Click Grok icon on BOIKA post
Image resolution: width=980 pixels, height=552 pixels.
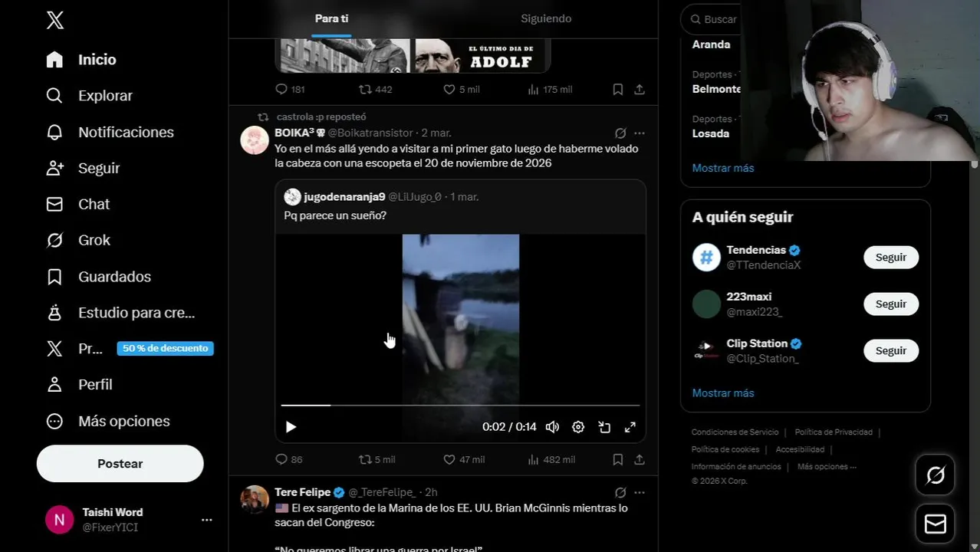click(x=620, y=133)
